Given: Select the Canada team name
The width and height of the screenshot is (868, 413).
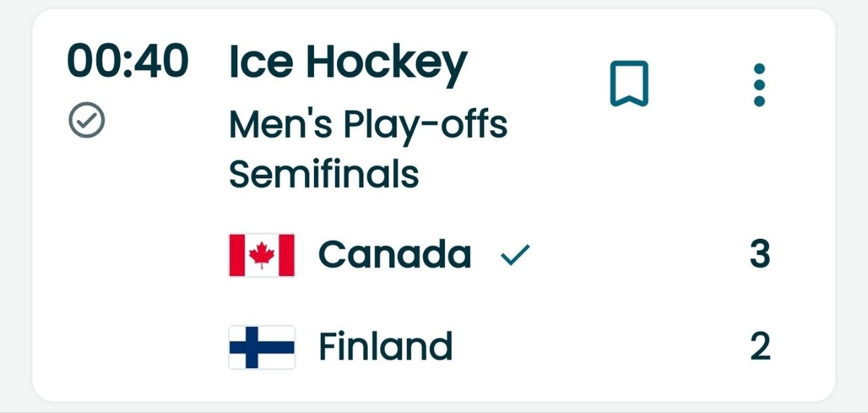Looking at the screenshot, I should [394, 255].
